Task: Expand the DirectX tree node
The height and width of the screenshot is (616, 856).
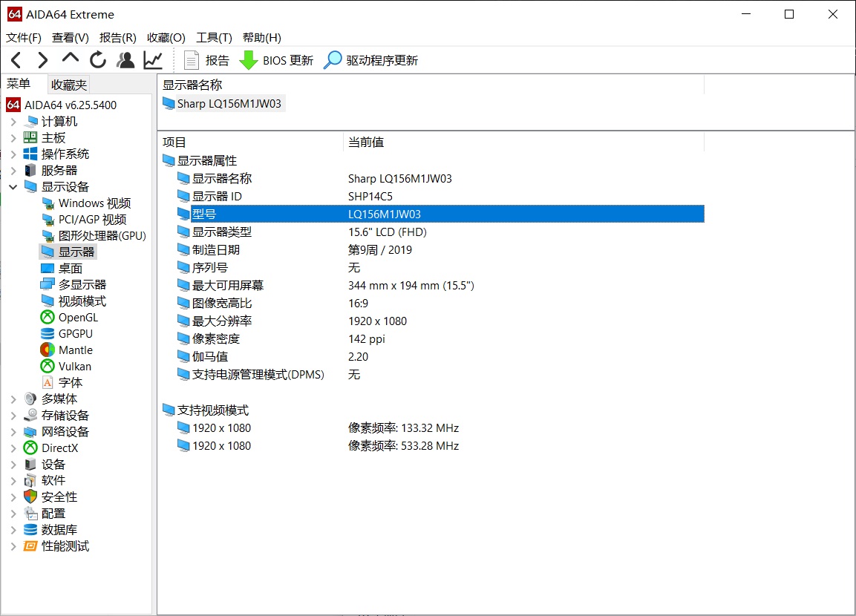Action: [13, 448]
